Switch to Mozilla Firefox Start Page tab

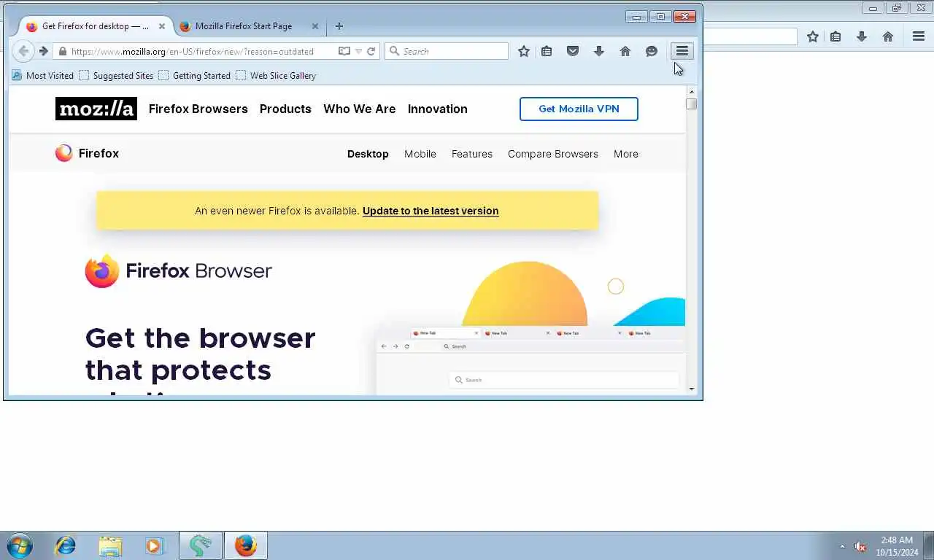point(244,26)
